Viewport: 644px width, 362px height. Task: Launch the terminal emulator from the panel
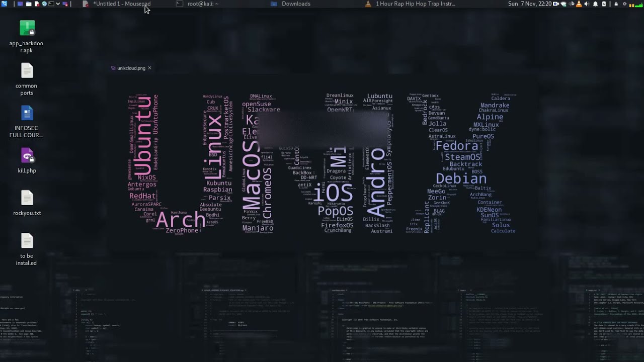(51, 4)
